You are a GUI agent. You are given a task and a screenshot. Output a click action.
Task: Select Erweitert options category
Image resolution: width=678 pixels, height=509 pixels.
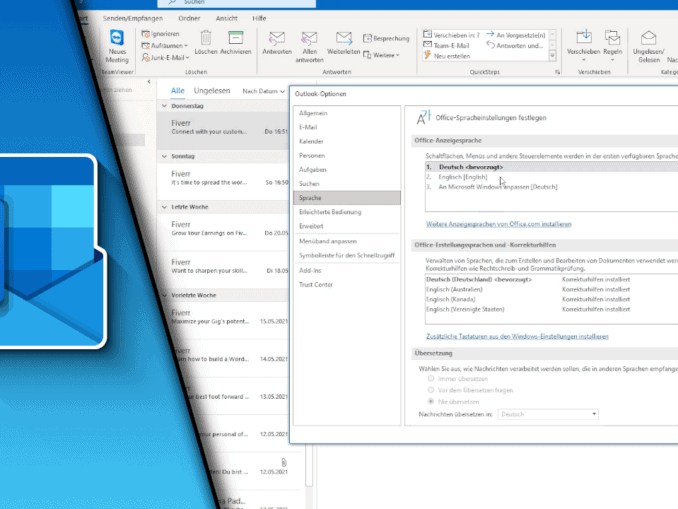click(x=347, y=226)
